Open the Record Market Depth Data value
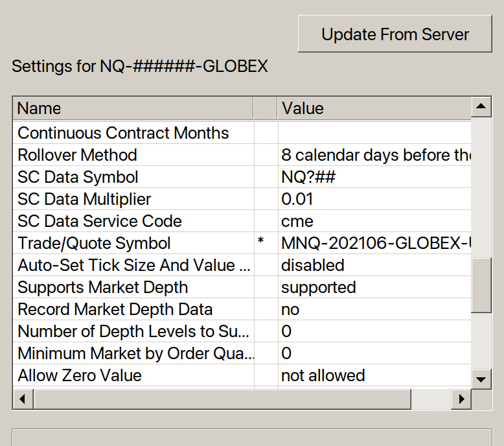 point(374,309)
